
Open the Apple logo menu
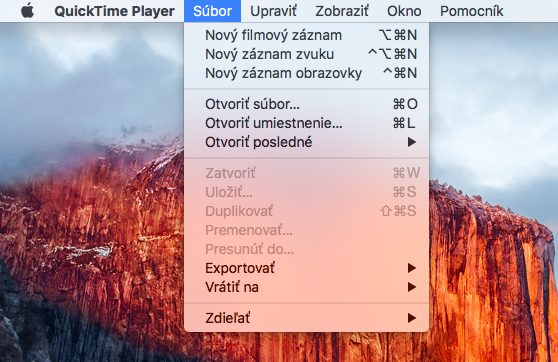[x=28, y=11]
